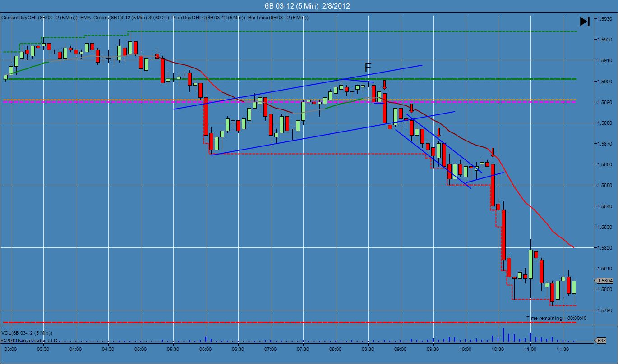Click the 1.5804 current price marker
618x364 pixels.
[605, 280]
